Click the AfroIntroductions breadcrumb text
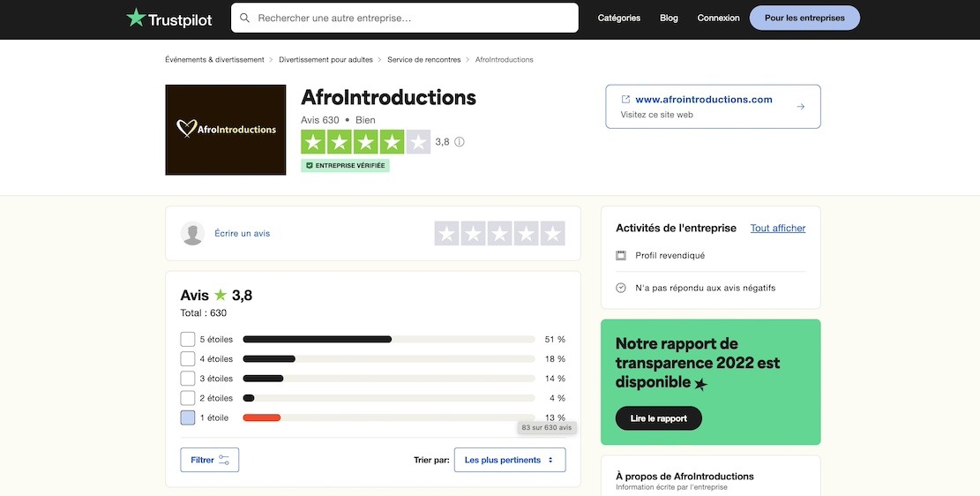 click(x=504, y=59)
